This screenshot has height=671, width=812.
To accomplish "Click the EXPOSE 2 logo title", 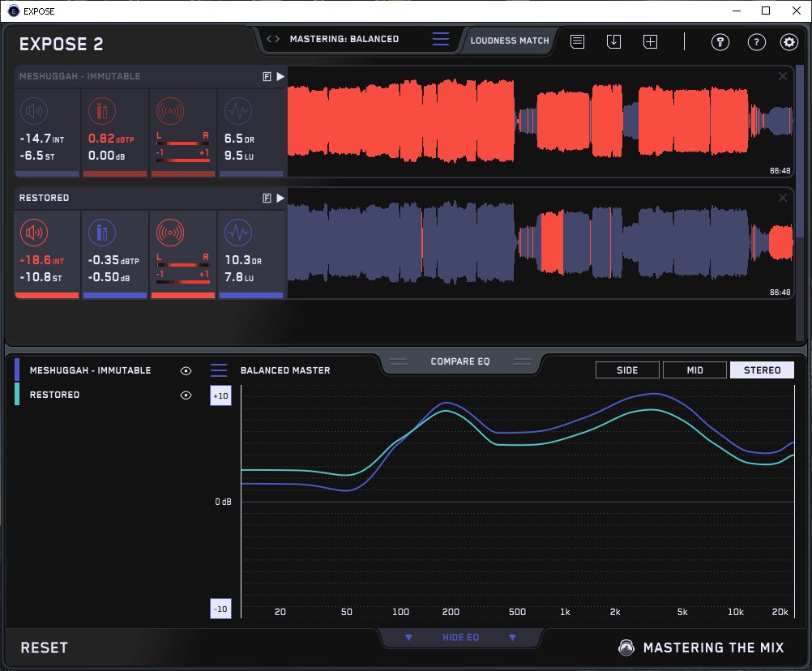I will pos(61,44).
